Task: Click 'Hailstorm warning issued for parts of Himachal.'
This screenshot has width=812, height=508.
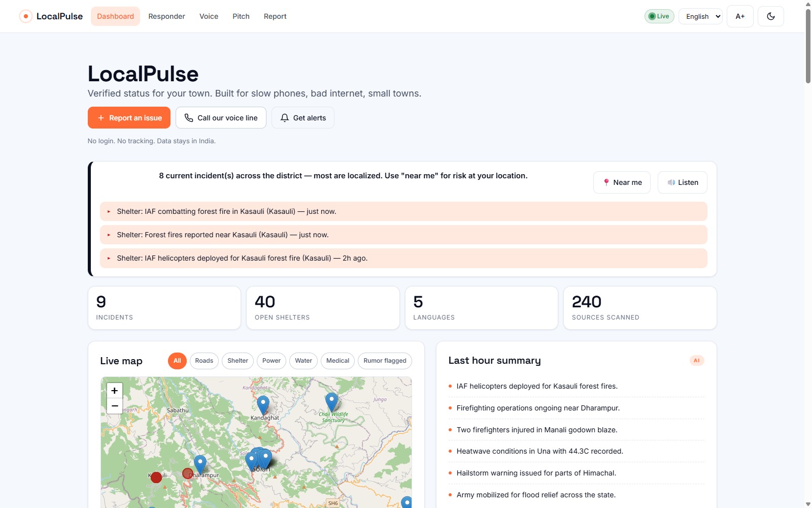Action: click(x=536, y=473)
